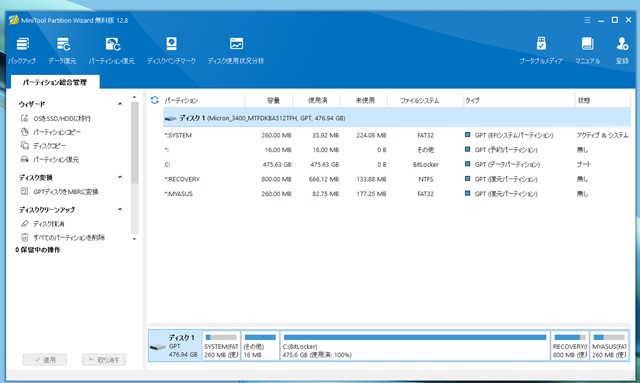Sort by the ファイルシステム column header
The height and width of the screenshot is (383, 640).
(425, 100)
